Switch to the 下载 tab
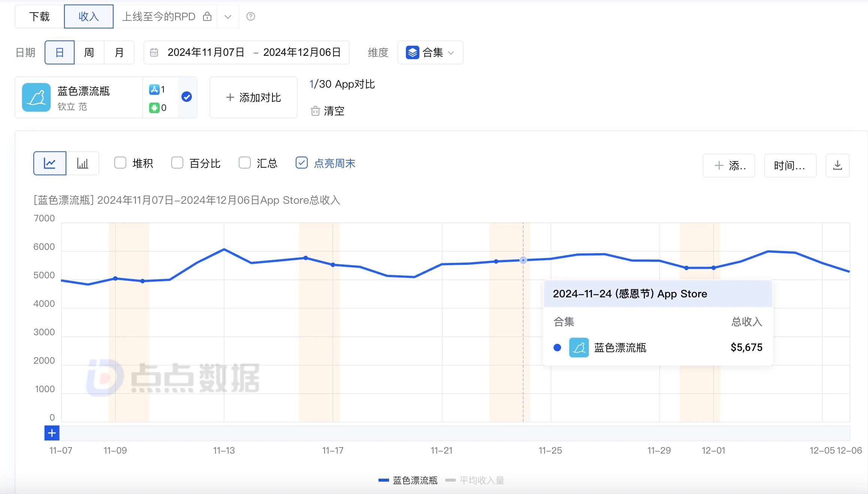Screen dimensions: 868x494 [39, 16]
